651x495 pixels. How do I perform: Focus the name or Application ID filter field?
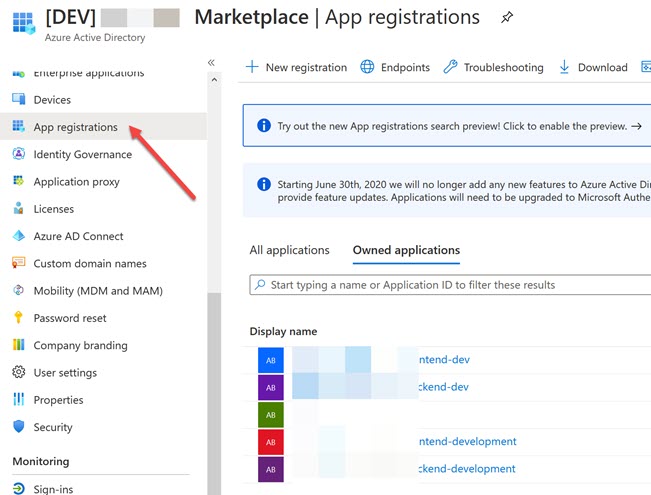point(450,284)
